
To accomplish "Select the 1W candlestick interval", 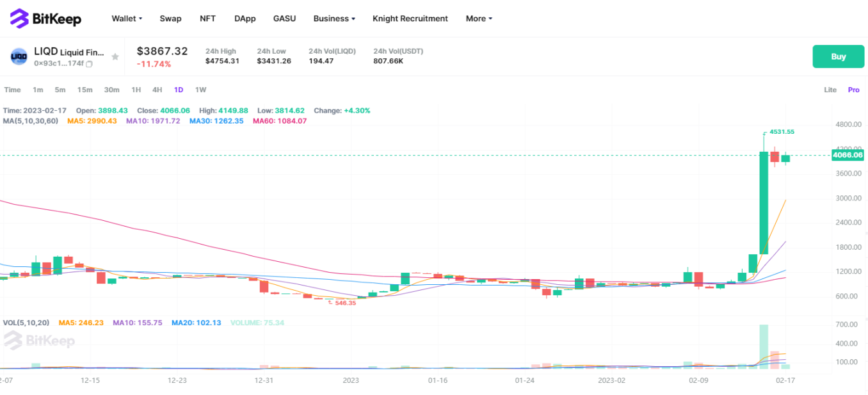I will coord(200,90).
